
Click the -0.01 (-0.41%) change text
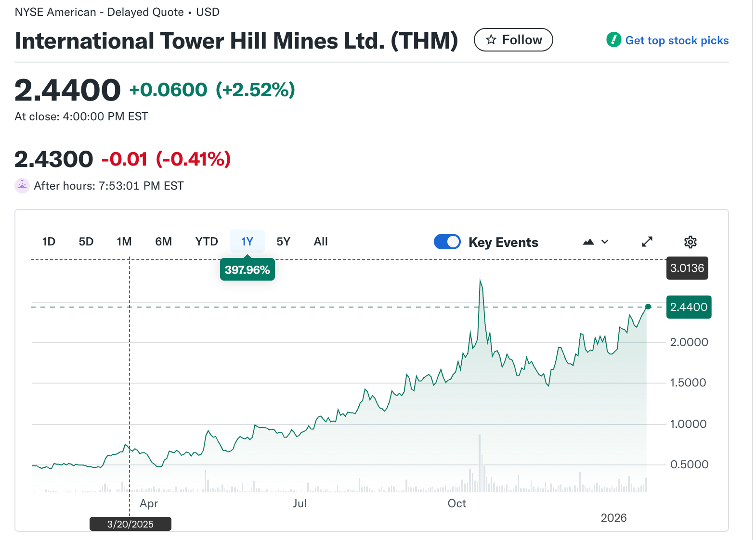166,159
